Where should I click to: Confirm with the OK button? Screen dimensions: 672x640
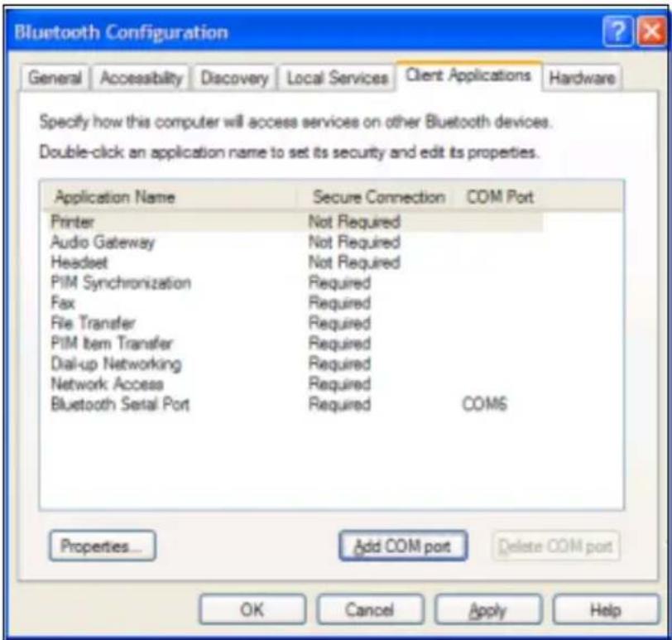click(x=252, y=609)
